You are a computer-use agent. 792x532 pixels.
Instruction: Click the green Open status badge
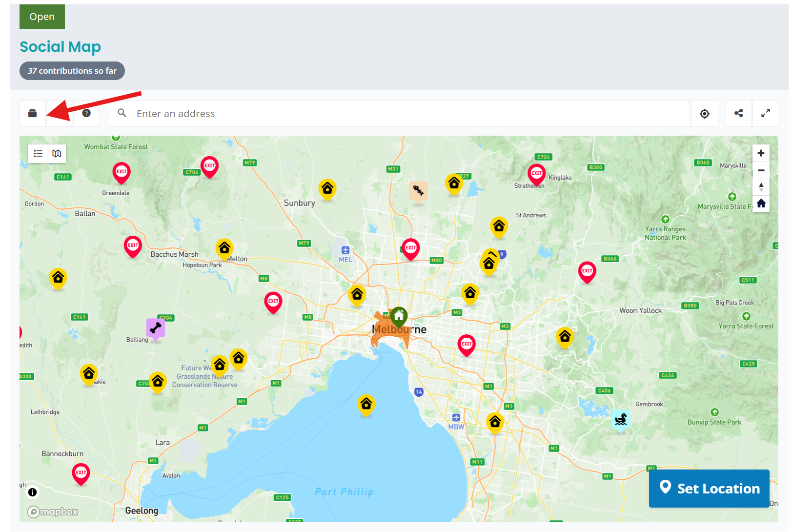coord(42,17)
